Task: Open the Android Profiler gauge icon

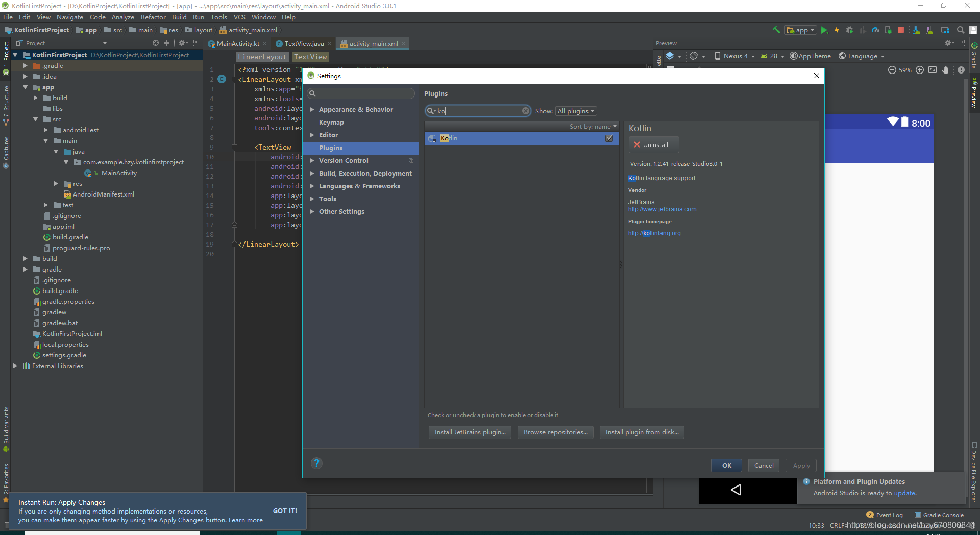Action: pyautogui.click(x=875, y=30)
